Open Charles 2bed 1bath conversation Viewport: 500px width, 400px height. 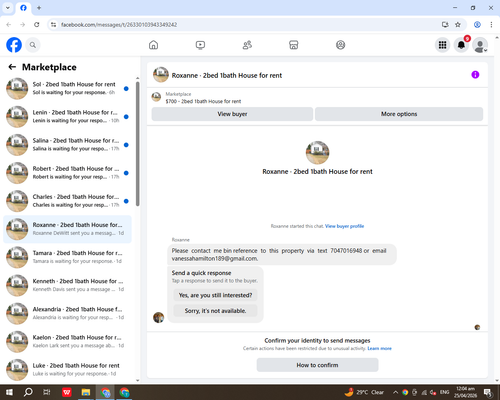pos(67,201)
